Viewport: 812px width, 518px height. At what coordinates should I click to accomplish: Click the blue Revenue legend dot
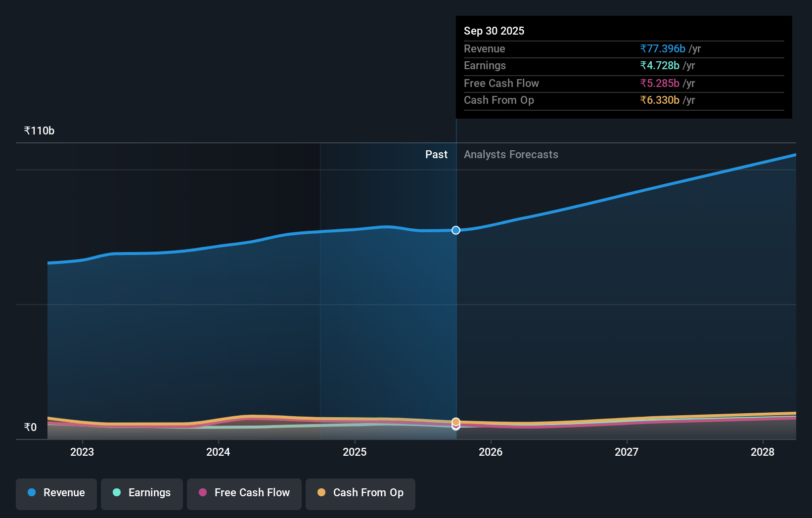pyautogui.click(x=31, y=493)
